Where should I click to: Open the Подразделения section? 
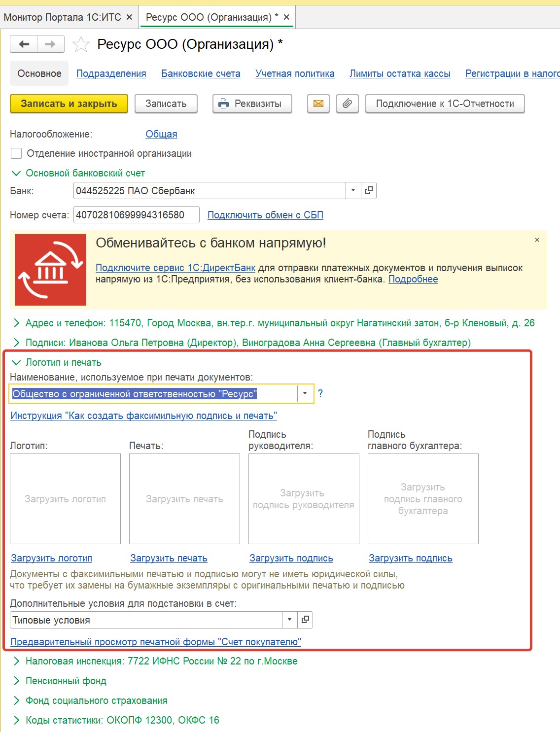coord(111,73)
